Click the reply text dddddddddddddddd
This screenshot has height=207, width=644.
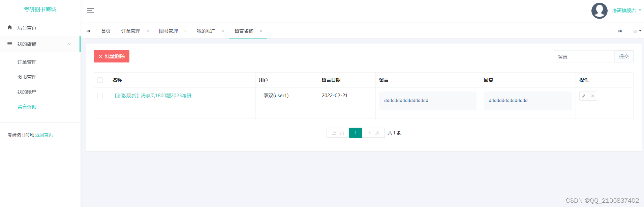pyautogui.click(x=508, y=100)
